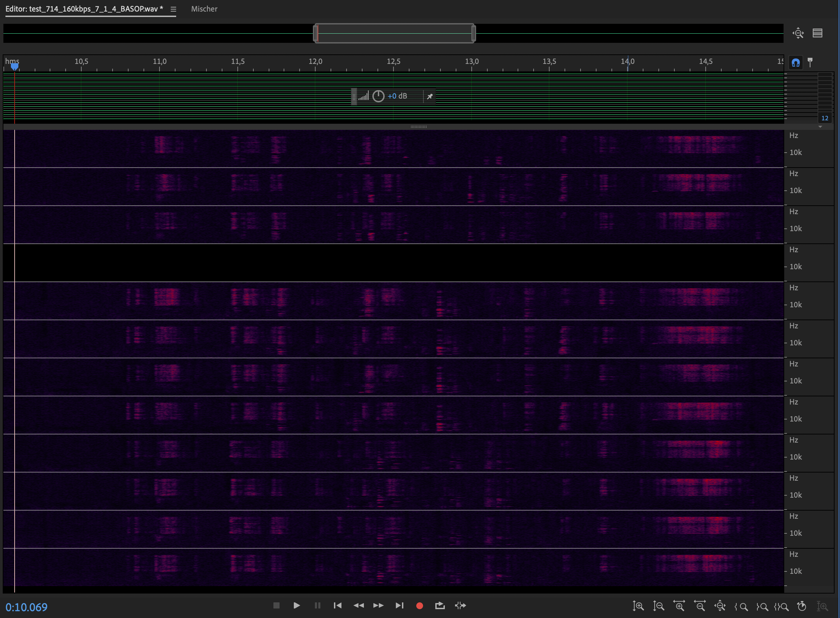Image resolution: width=840 pixels, height=618 pixels.
Task: Click the 14,0 mark on time ruler
Action: pos(627,62)
